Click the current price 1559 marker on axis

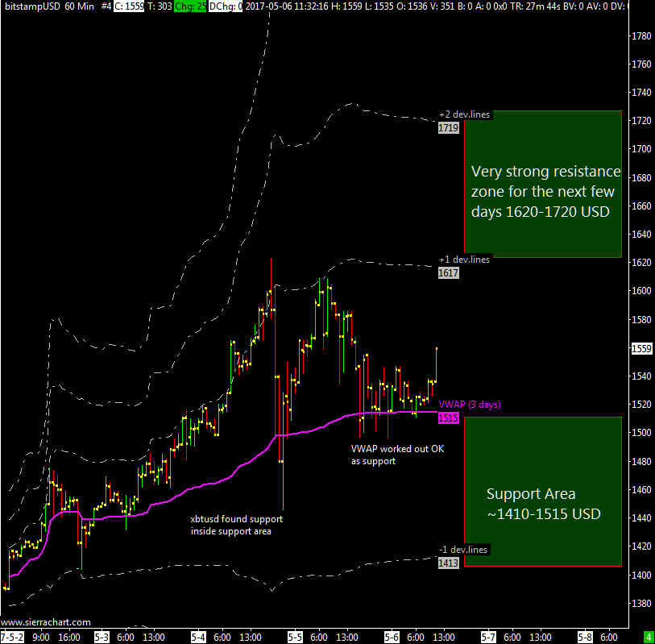641,349
